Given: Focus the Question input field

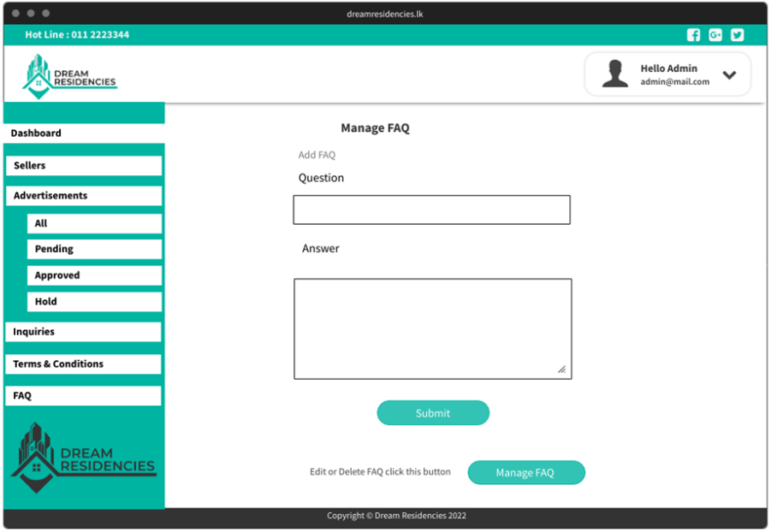Looking at the screenshot, I should coord(432,210).
